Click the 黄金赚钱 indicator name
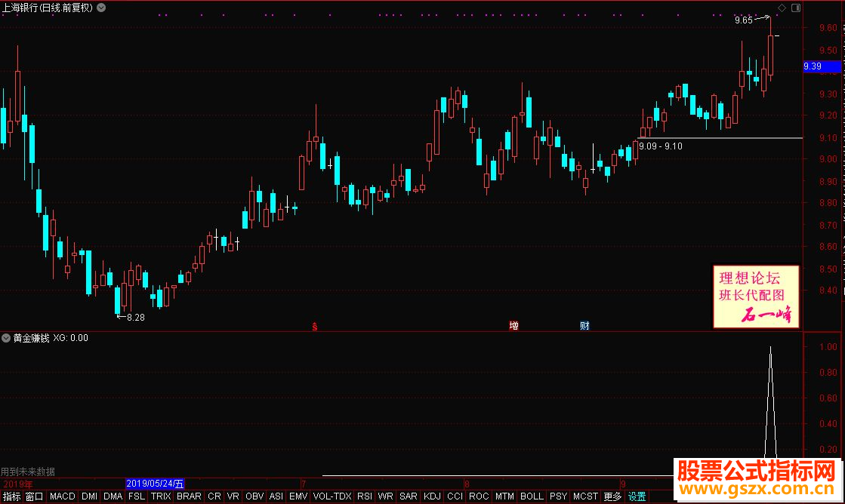The image size is (845, 504). [31, 338]
